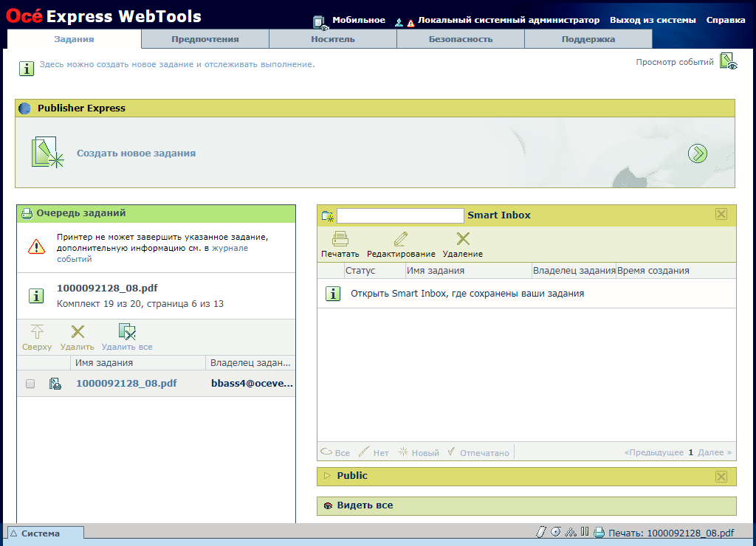The height and width of the screenshot is (546, 756).
Task: Click the printing status icon of 1000092128_08.pdf row
Action: [x=55, y=384]
